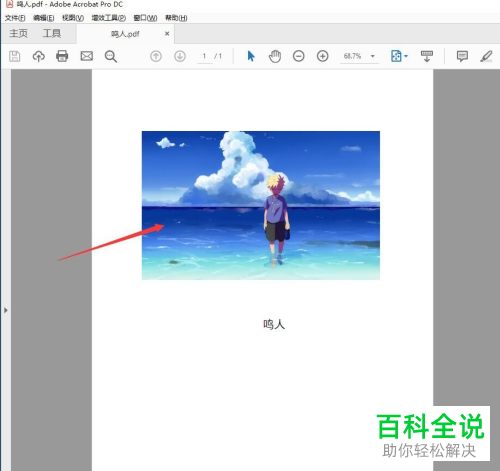Open the 帮助(H) menu
Viewport: 500px width, 471px height.
point(176,18)
